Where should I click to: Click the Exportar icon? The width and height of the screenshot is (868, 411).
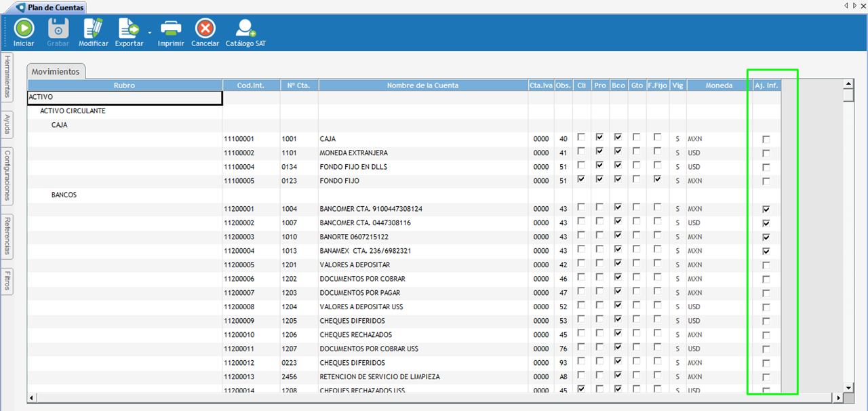pyautogui.click(x=128, y=28)
